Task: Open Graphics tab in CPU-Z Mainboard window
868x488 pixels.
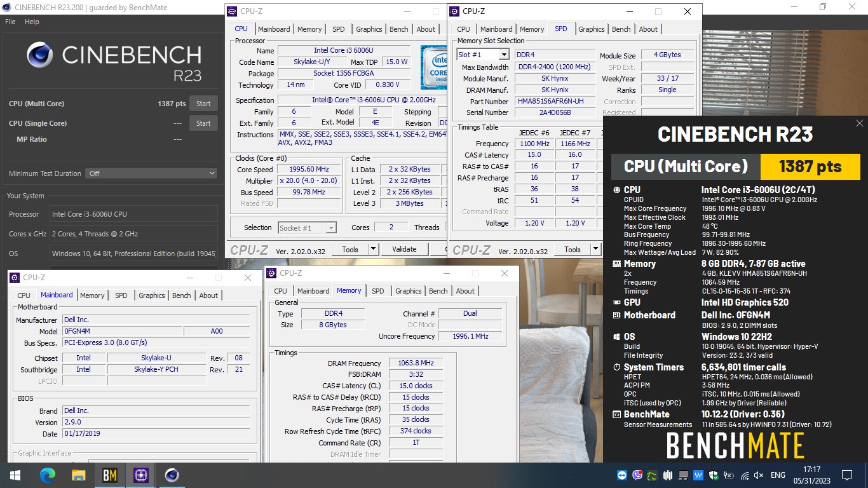Action: (x=152, y=295)
